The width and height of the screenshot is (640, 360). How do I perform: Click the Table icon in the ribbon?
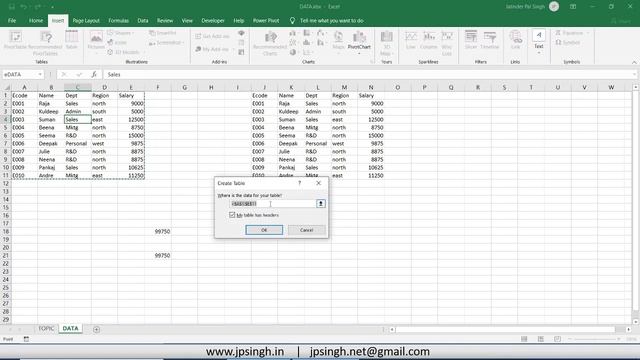(71, 40)
